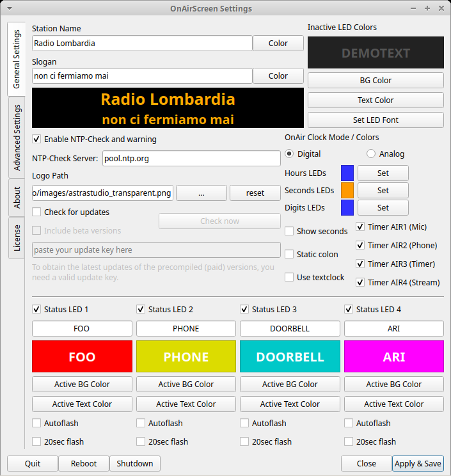Click the browse button for Logo Path
Viewport: 451px width, 476px height.
point(201,193)
